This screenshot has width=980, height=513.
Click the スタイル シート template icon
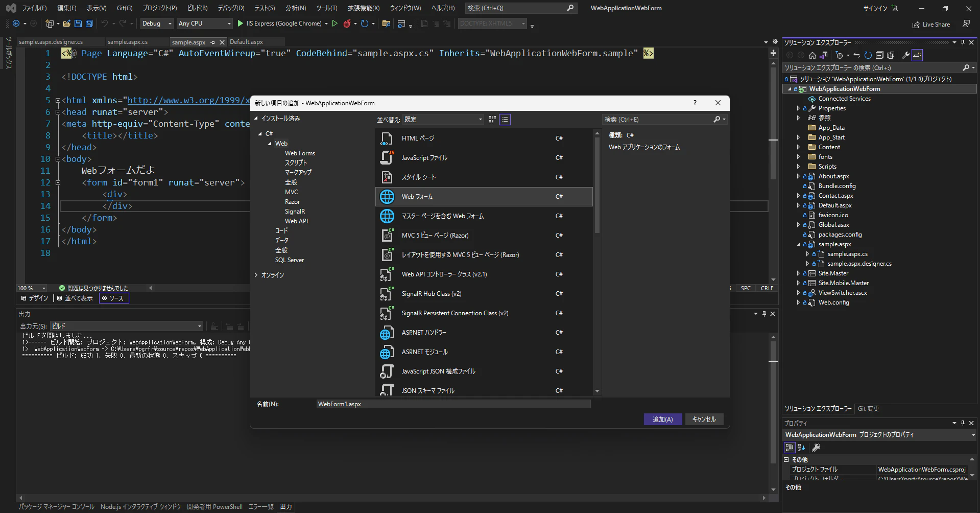point(387,177)
